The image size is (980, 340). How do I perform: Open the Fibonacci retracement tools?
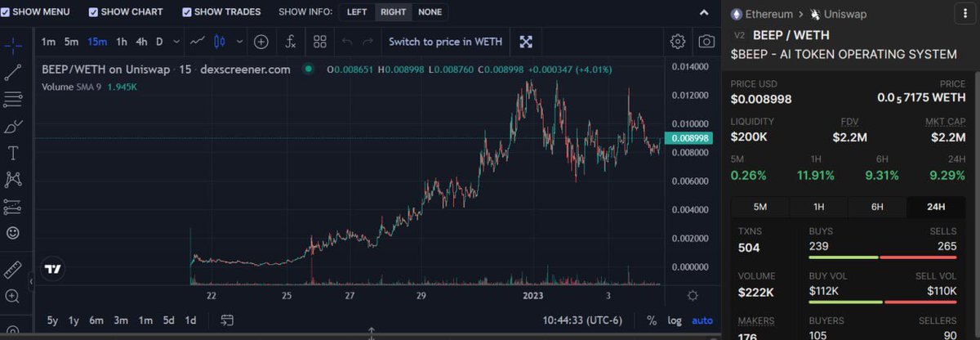(13, 99)
